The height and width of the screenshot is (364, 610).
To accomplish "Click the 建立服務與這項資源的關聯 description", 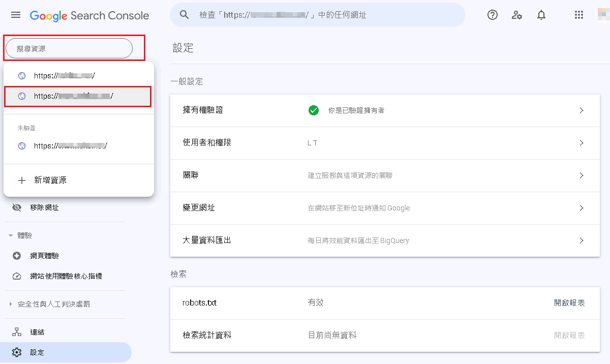I will coord(350,175).
